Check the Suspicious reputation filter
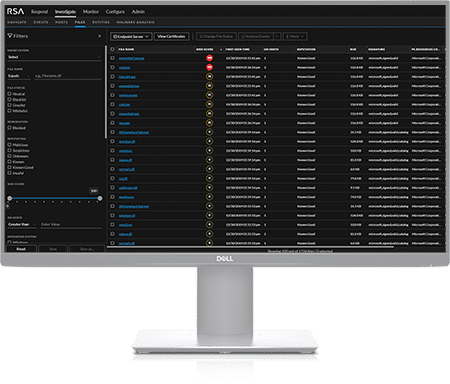The image size is (450, 384). (x=9, y=150)
